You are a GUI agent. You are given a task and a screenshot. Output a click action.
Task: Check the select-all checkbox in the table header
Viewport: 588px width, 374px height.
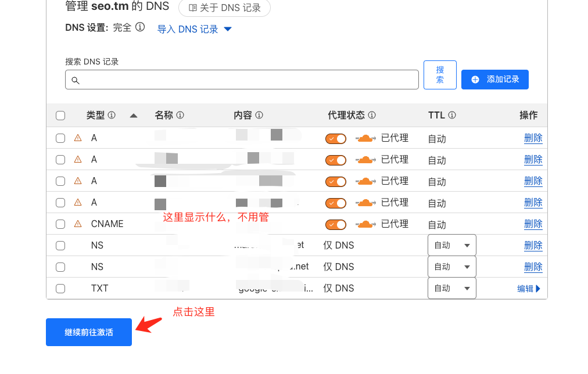click(x=60, y=115)
